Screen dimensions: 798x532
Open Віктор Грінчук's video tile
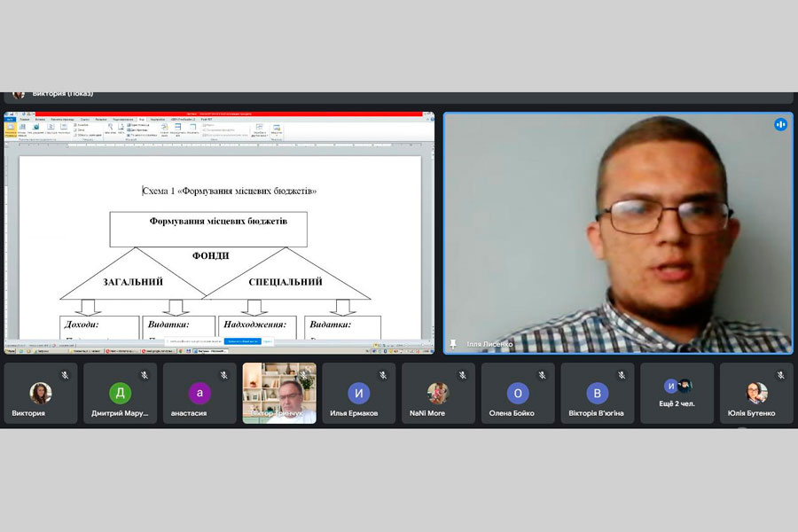pos(279,393)
